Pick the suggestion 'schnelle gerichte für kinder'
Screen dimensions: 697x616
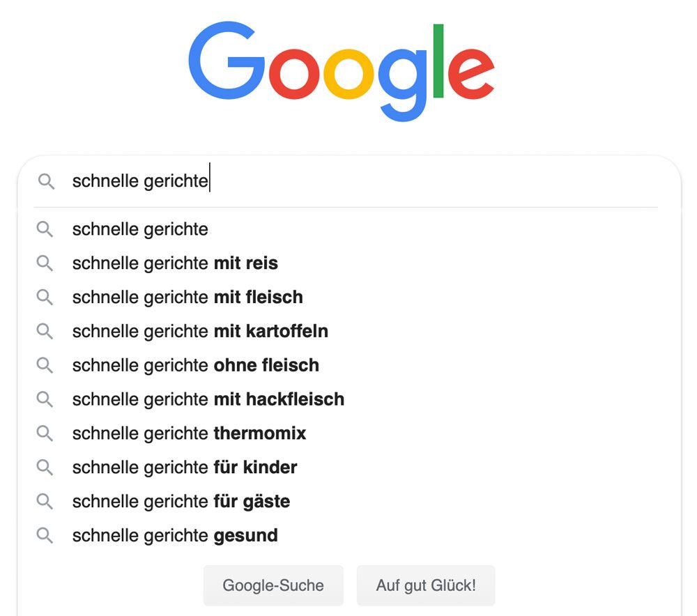tap(185, 468)
